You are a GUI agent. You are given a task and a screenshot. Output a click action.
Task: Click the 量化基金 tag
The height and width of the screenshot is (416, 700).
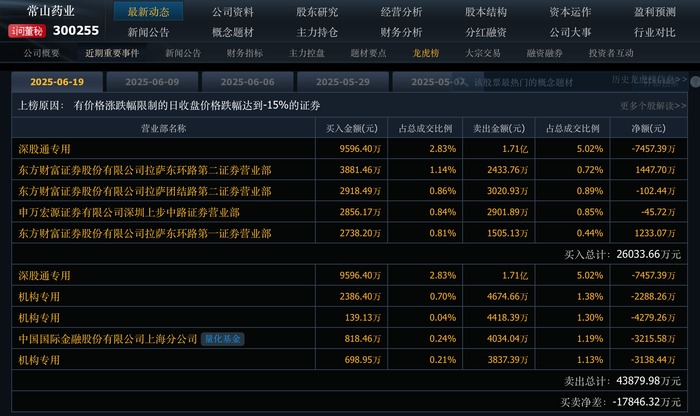pos(222,339)
